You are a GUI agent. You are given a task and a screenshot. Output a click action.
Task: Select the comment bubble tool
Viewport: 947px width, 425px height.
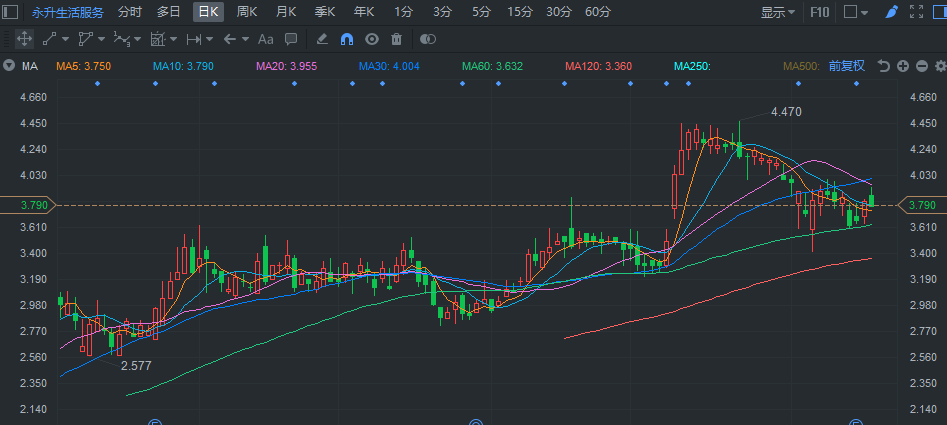click(291, 39)
